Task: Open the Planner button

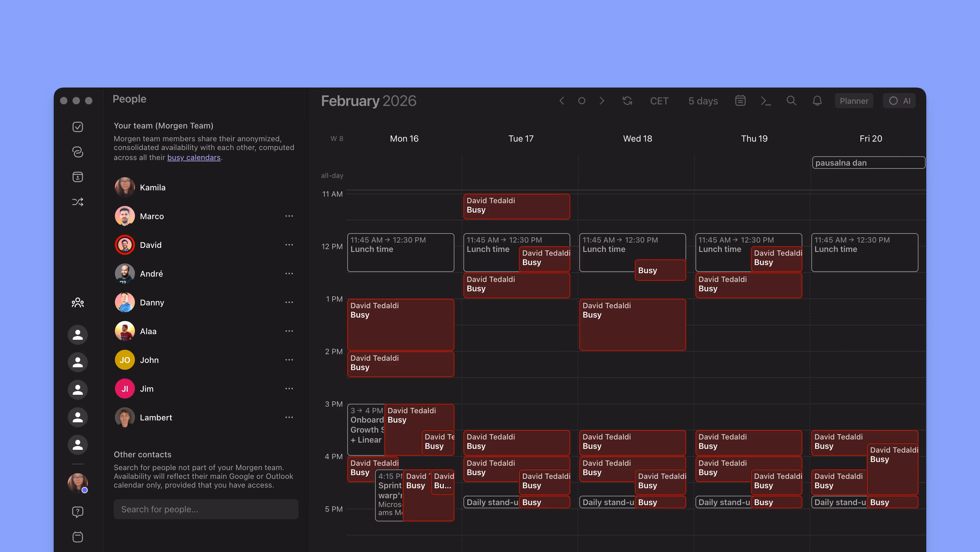Action: coord(854,101)
